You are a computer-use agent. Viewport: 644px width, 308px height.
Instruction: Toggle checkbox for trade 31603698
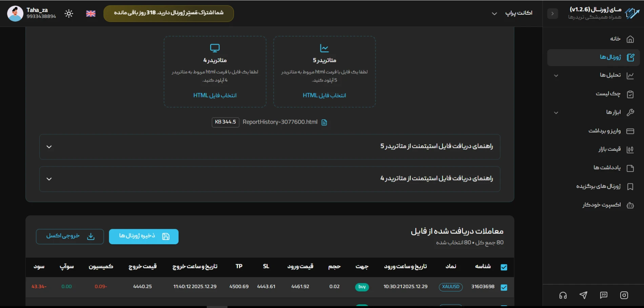[x=504, y=287]
